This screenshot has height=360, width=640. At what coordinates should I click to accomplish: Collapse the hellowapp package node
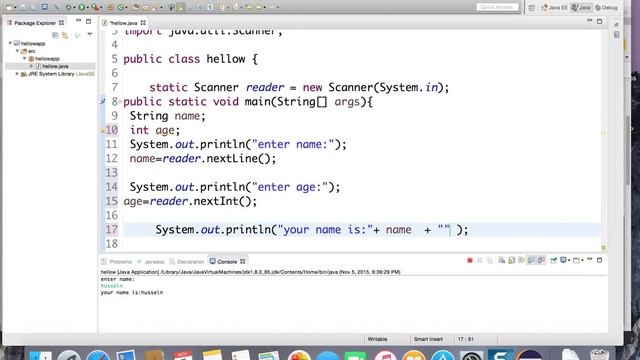(24, 58)
